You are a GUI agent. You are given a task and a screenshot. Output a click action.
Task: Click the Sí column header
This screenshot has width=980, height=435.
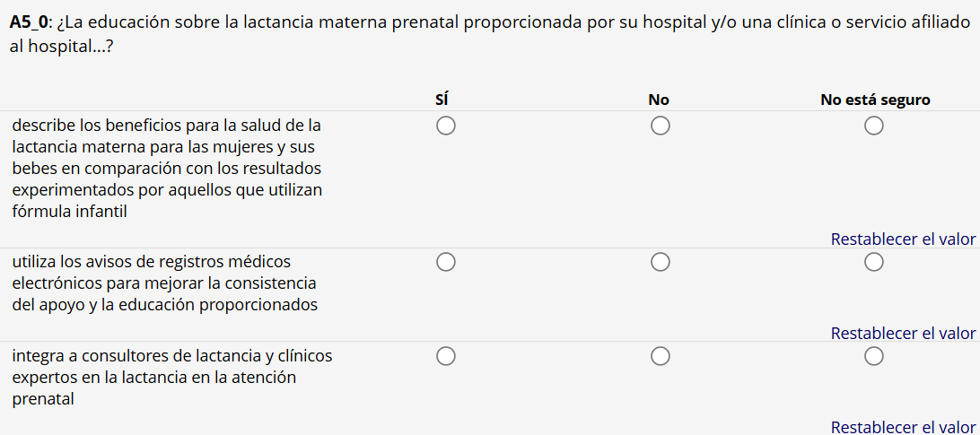point(442,100)
